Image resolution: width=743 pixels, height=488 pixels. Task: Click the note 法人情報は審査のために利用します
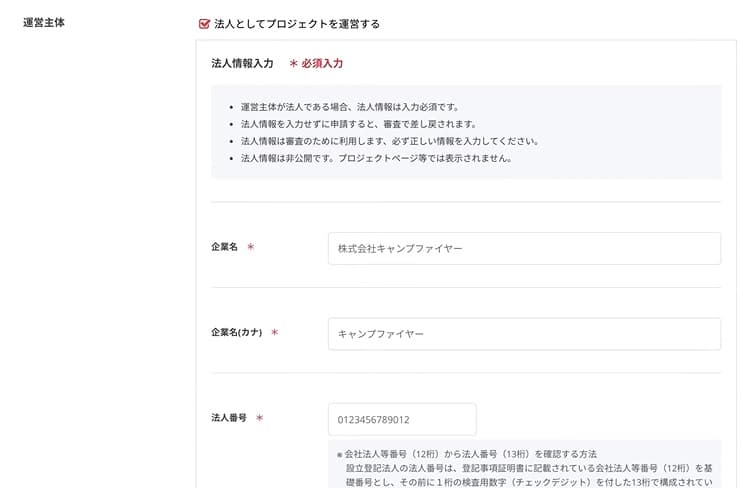[390, 141]
